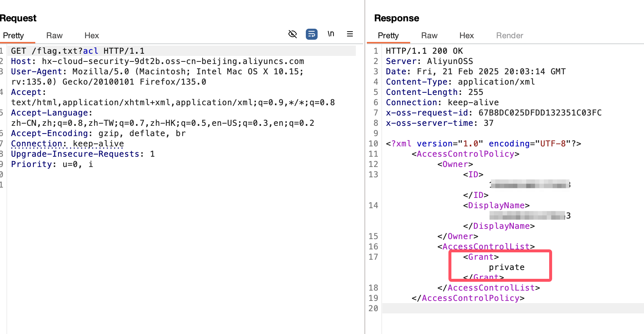Click the User-Agent header in request

coord(37,72)
